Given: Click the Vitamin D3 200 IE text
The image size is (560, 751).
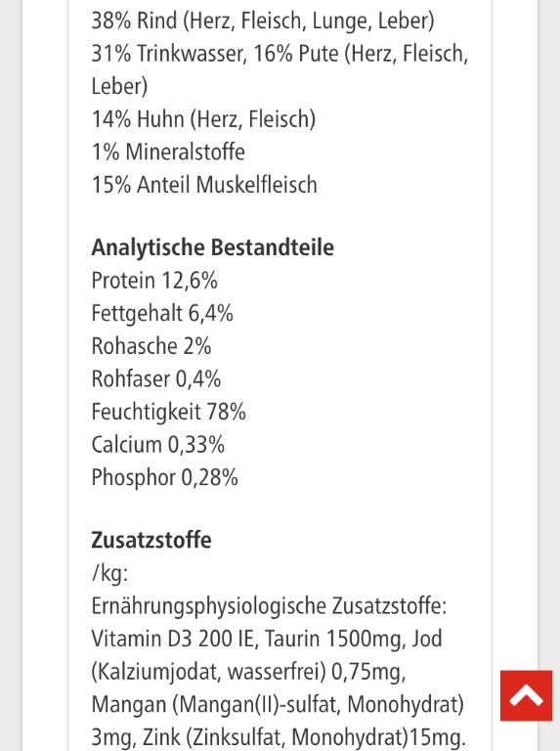Looking at the screenshot, I should coord(172,639).
